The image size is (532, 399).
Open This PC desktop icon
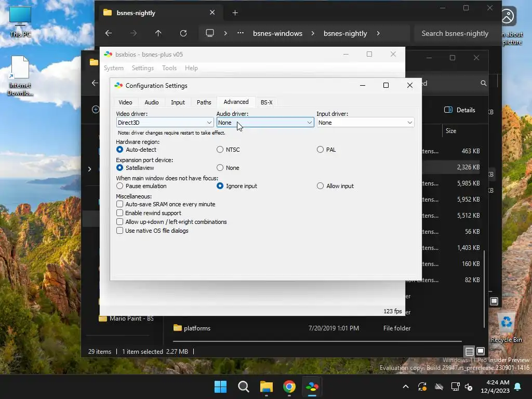[x=20, y=21]
